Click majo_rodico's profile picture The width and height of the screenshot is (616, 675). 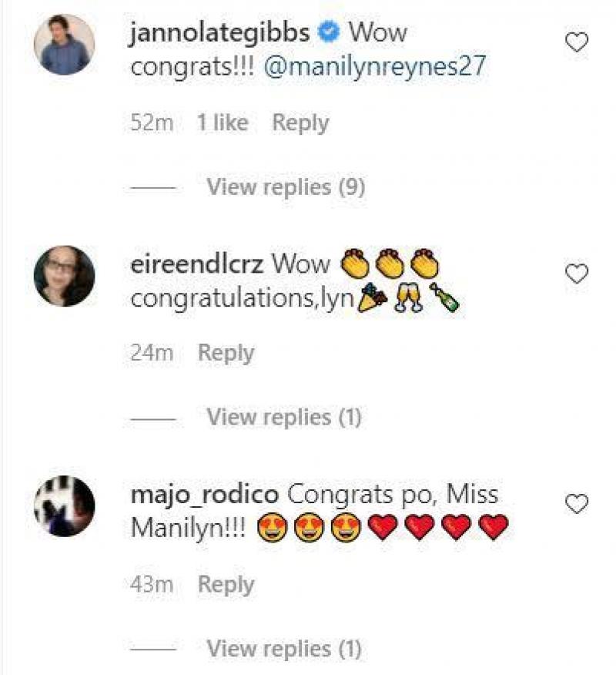(63, 502)
